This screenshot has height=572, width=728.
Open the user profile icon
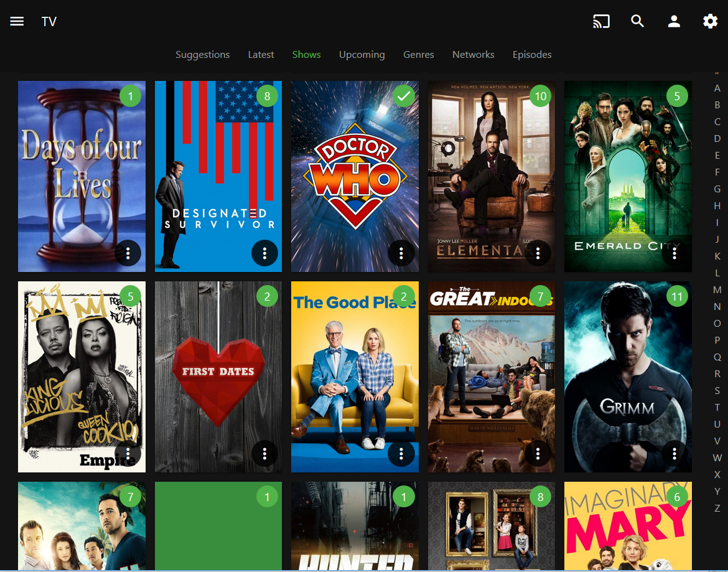(x=674, y=21)
